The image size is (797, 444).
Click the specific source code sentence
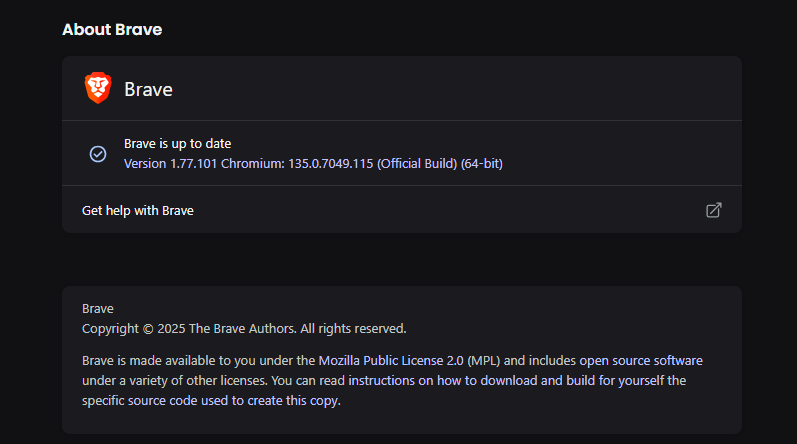(x=211, y=401)
